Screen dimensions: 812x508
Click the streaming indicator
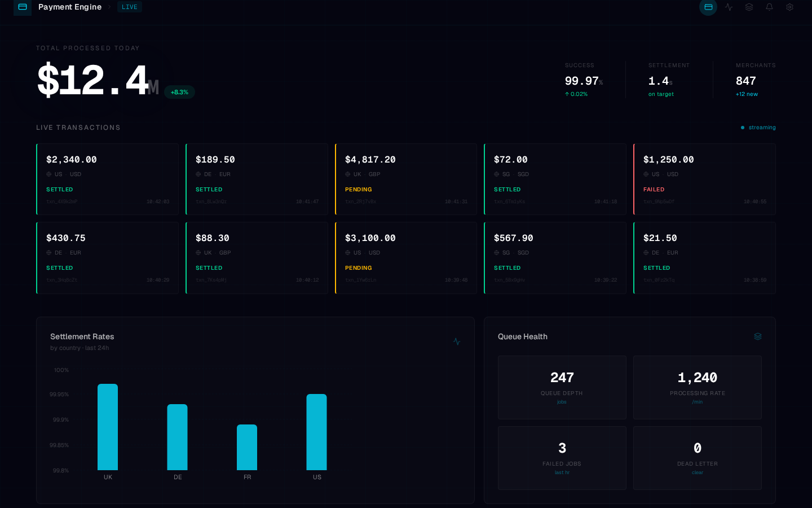pos(758,128)
